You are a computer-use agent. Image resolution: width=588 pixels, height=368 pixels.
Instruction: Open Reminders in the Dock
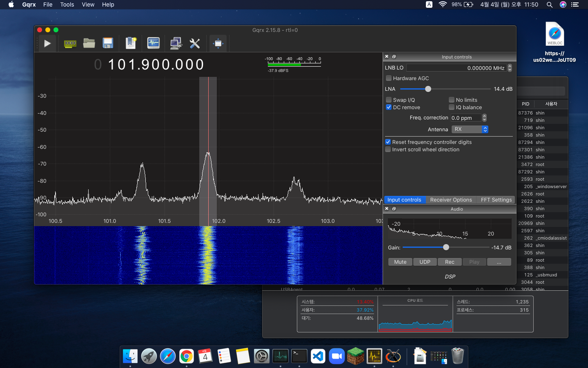click(x=224, y=356)
